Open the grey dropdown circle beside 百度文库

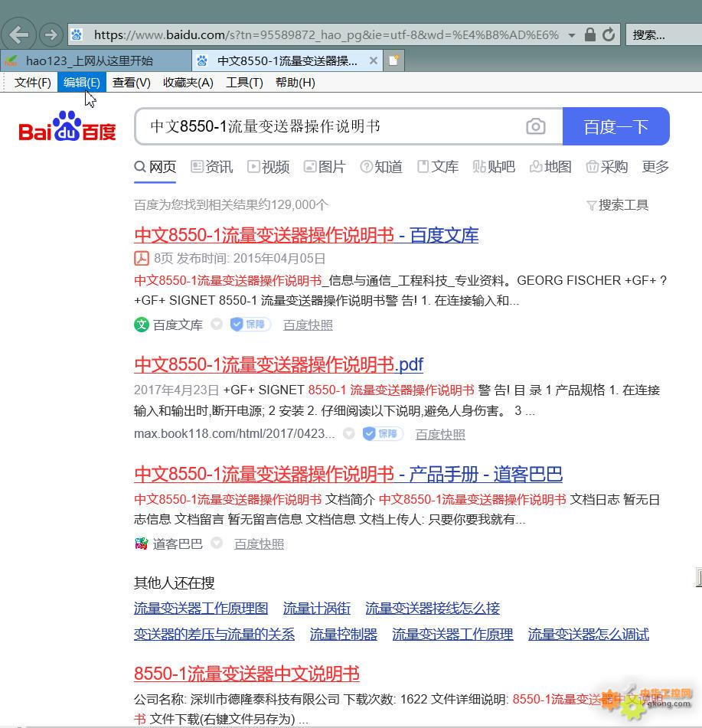pyautogui.click(x=217, y=324)
